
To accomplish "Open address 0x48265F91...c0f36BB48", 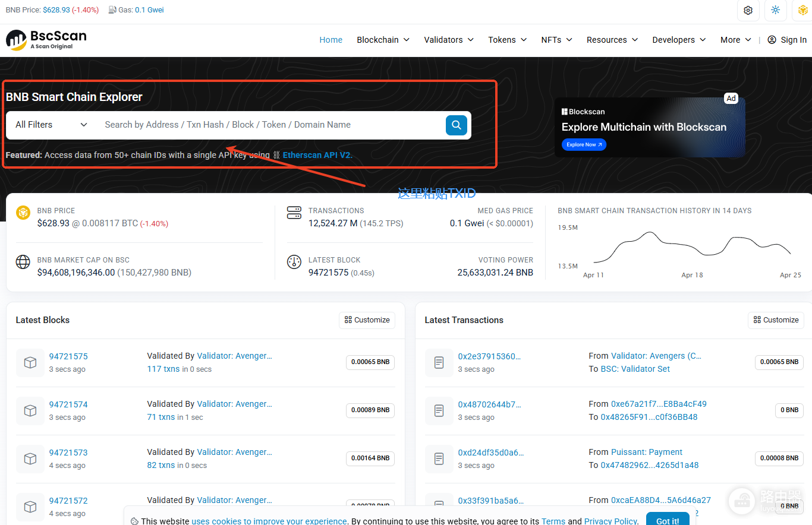I will coord(649,417).
